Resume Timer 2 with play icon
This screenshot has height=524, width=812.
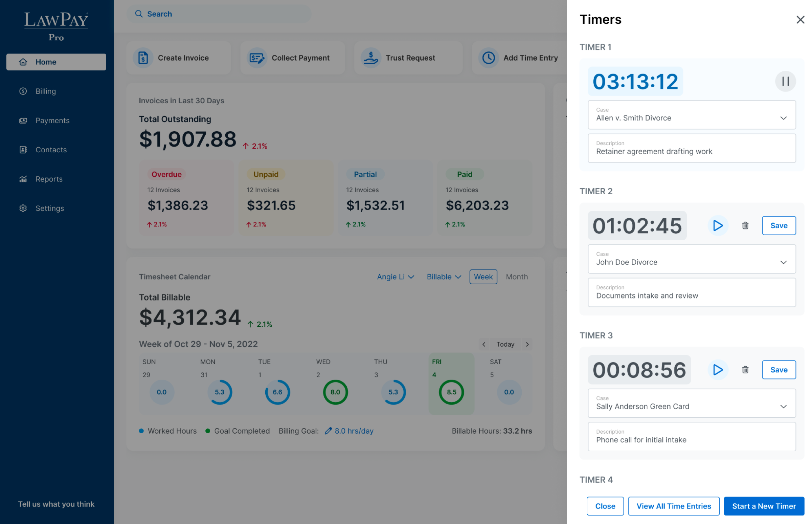pos(718,225)
